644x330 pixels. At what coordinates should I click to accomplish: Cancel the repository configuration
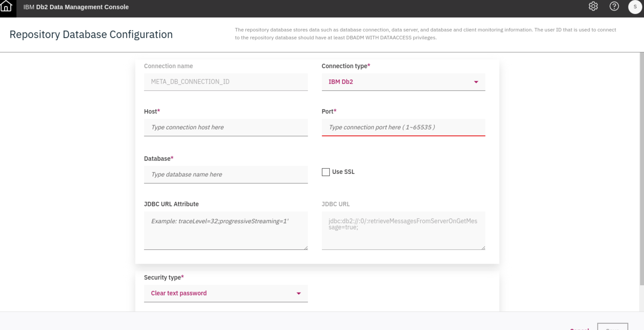(x=579, y=328)
